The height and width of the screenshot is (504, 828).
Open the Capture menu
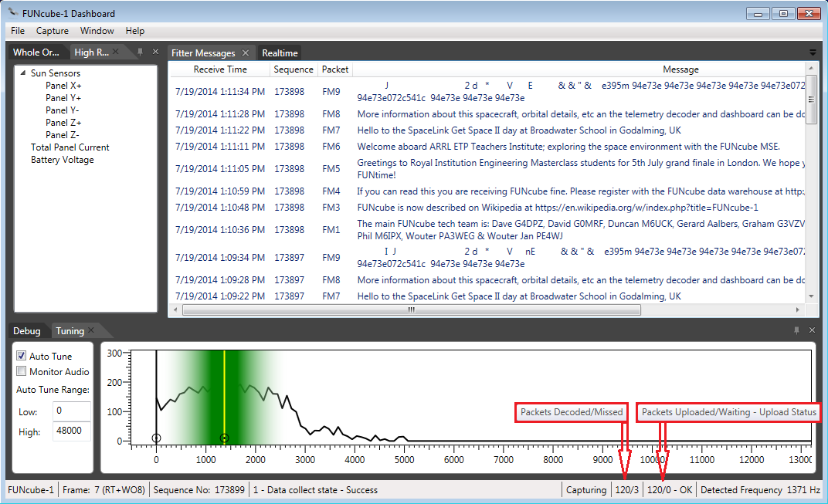point(52,31)
